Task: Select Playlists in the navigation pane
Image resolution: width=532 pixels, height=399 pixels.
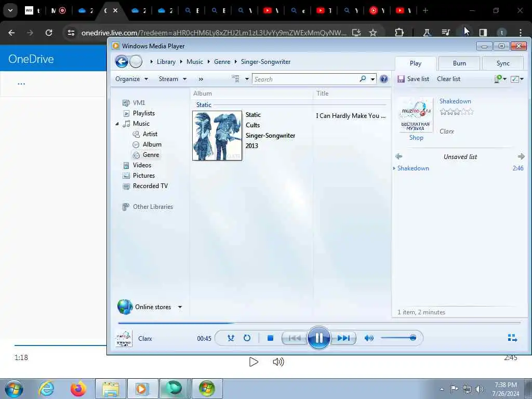Action: click(x=144, y=113)
